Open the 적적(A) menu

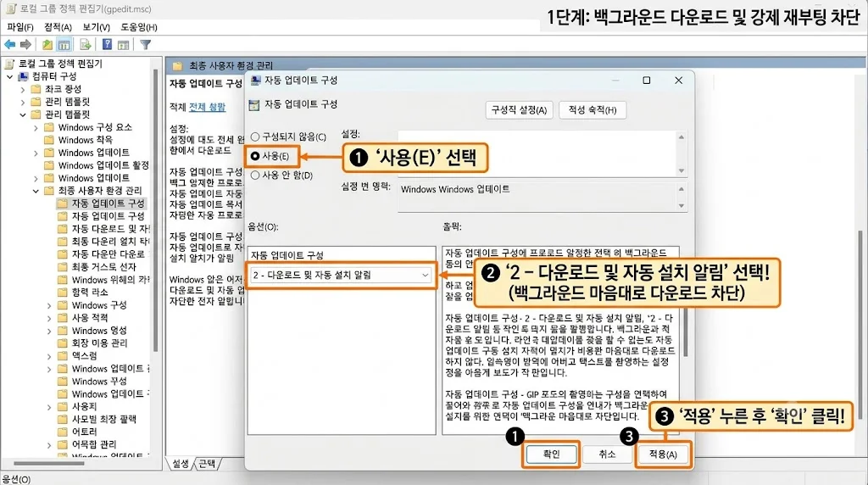(58, 26)
